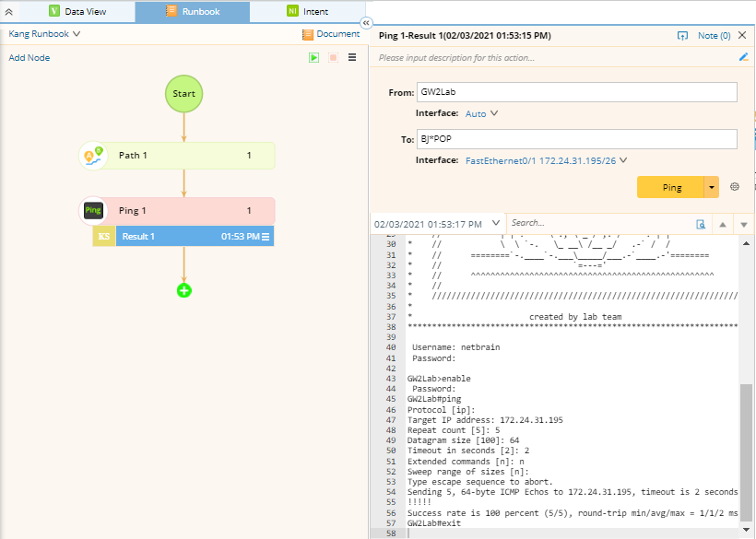
Task: Click the search-in-results magnifier icon
Action: (x=701, y=224)
